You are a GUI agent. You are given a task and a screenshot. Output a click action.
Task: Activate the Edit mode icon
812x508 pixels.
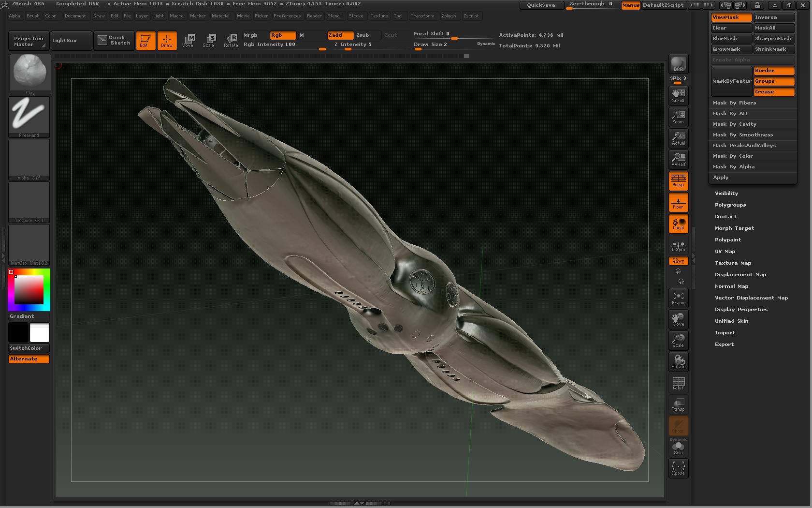[145, 41]
